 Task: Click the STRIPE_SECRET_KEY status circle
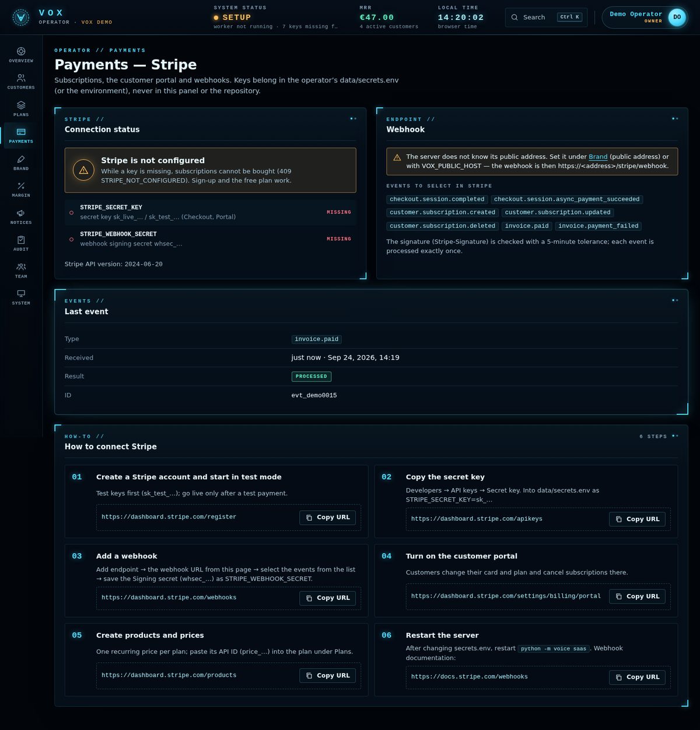(72, 213)
